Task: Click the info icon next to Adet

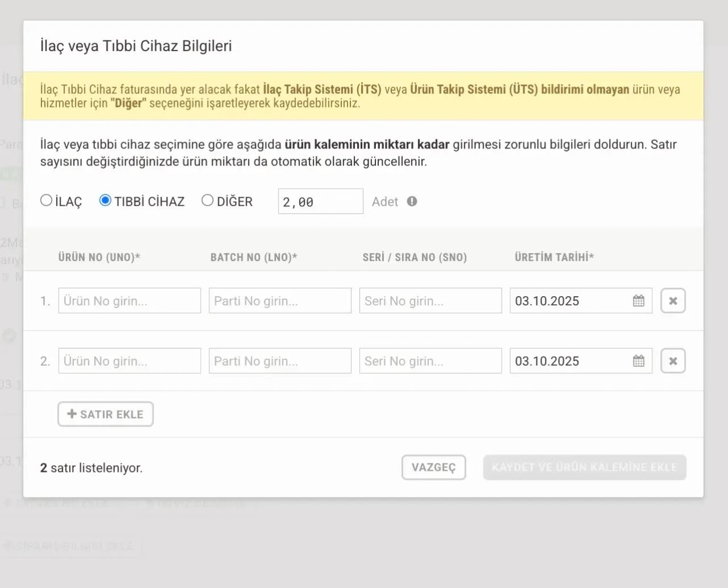Action: [x=412, y=201]
